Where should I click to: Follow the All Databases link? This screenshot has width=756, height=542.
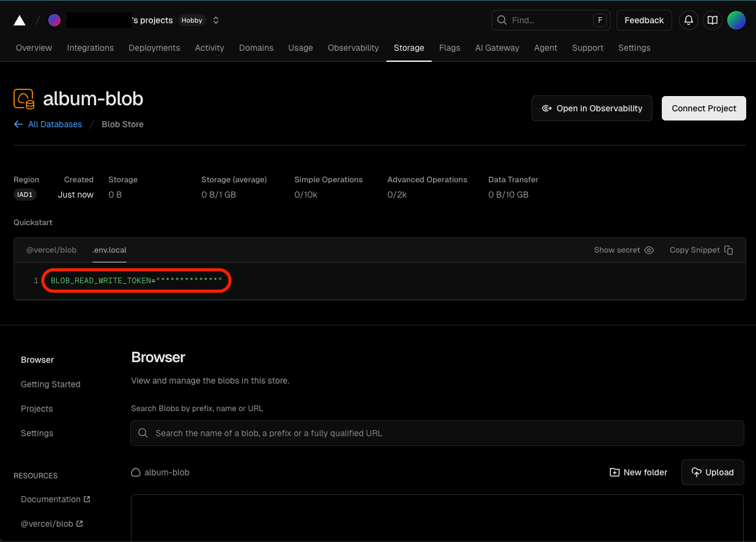(54, 124)
